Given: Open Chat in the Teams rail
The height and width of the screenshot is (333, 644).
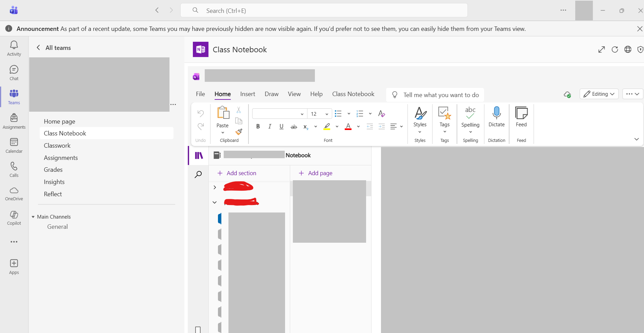Looking at the screenshot, I should [14, 73].
